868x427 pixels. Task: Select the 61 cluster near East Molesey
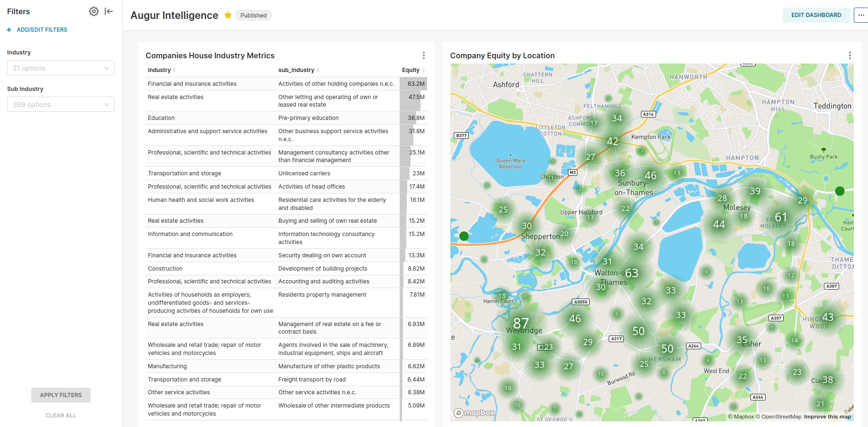click(x=781, y=217)
